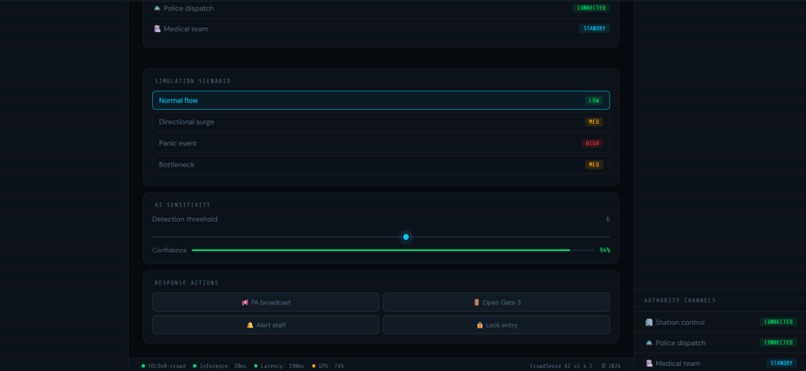
Task: Click the Station control building icon
Action: (649, 322)
